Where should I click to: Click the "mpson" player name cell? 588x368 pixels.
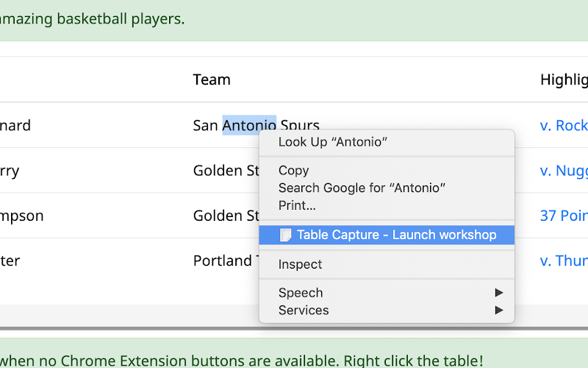[x=22, y=216]
